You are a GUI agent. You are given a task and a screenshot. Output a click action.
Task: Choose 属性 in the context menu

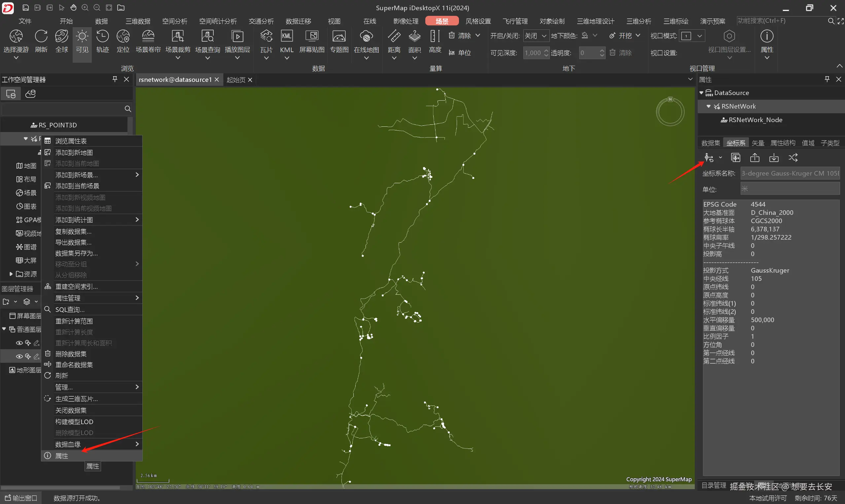tap(92, 456)
